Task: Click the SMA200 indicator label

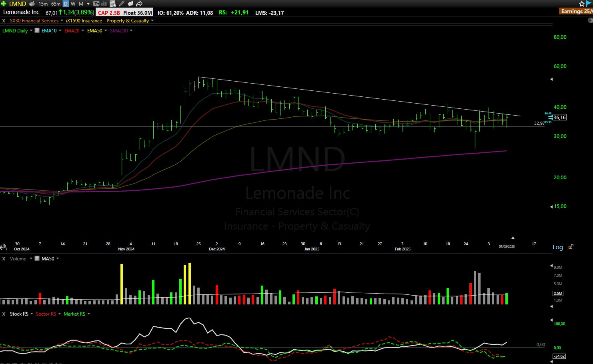Action: pos(119,31)
